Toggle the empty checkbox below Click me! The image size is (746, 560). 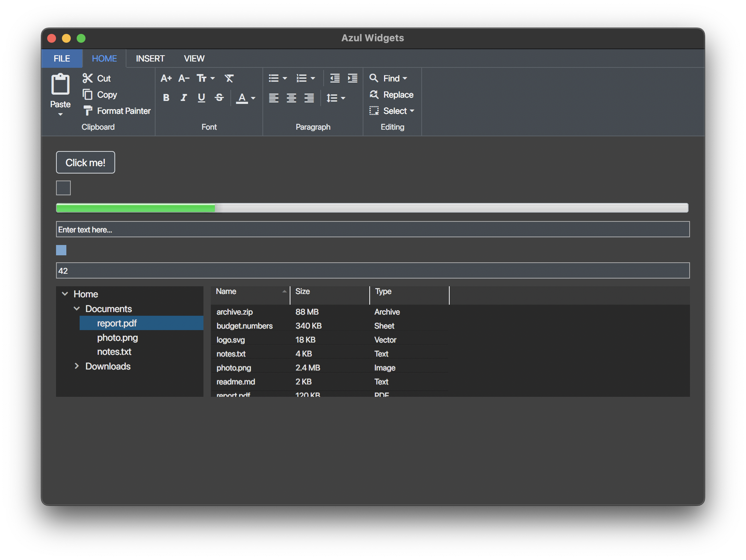(63, 188)
